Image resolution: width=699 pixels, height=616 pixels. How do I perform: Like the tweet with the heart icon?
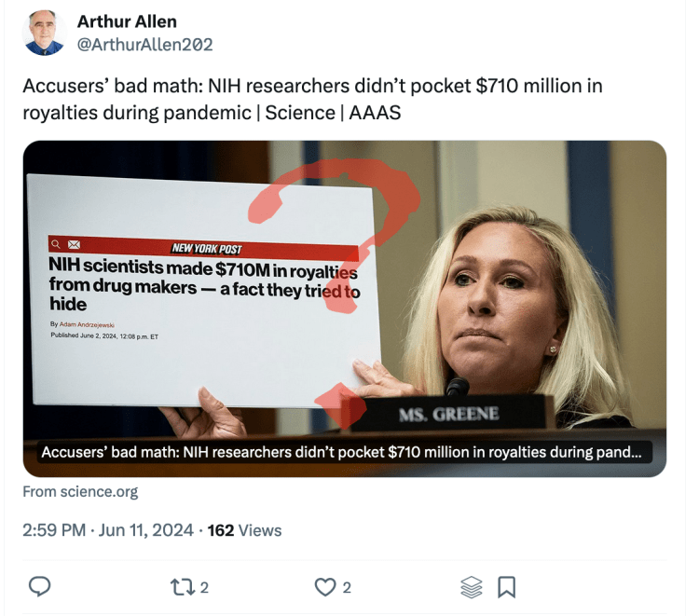(324, 586)
